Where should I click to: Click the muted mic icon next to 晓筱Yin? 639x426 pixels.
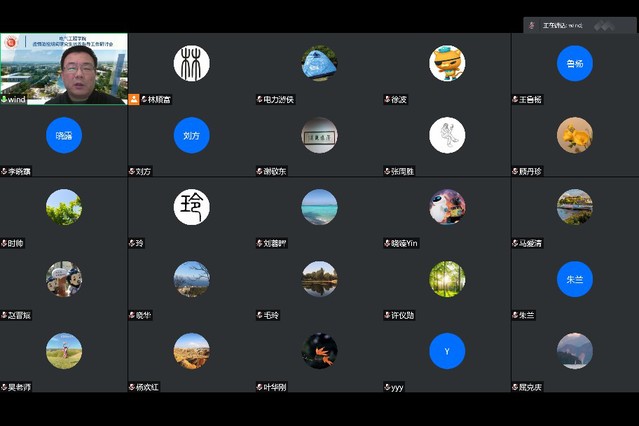click(387, 243)
